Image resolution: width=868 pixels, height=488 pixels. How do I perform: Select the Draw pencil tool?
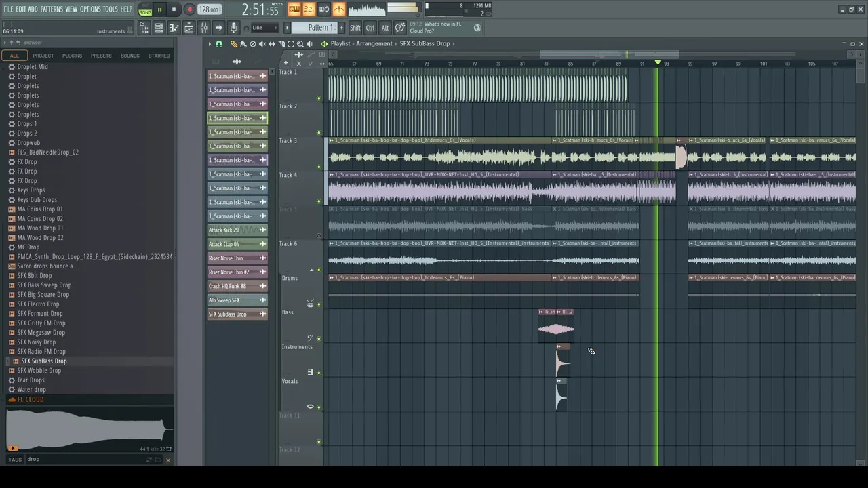tap(234, 43)
